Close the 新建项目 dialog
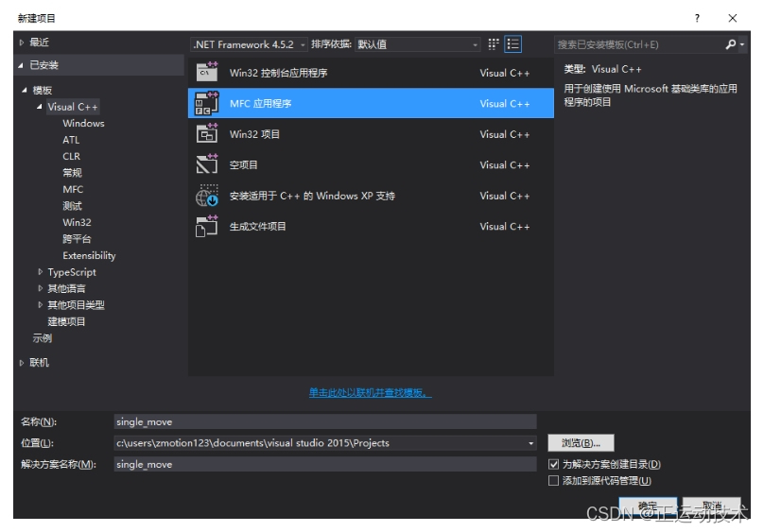This screenshot has width=764, height=532. coord(733,18)
